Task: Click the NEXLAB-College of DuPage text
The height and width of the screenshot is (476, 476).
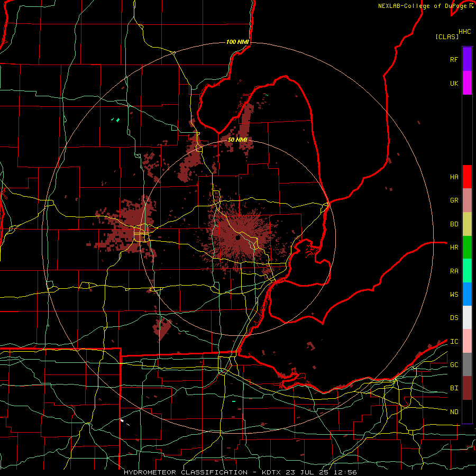Action: click(424, 6)
